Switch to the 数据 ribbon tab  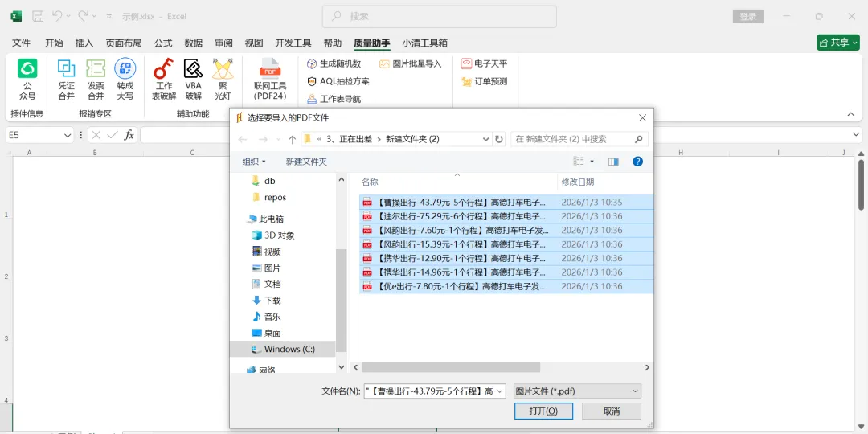tap(193, 43)
